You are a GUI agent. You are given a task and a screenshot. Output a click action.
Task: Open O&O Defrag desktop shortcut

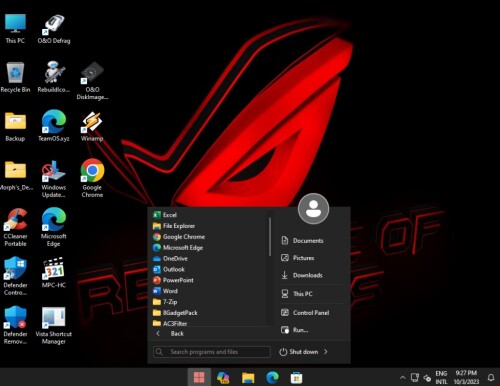[x=54, y=28]
